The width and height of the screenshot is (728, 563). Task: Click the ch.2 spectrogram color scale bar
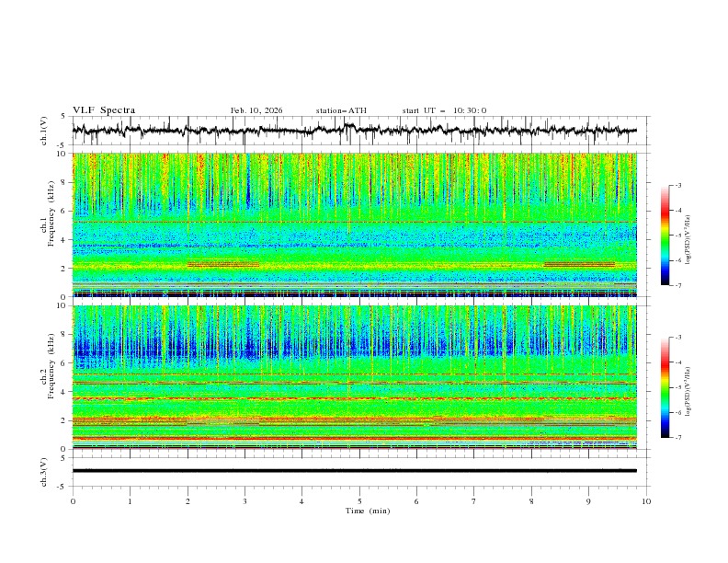[665, 387]
